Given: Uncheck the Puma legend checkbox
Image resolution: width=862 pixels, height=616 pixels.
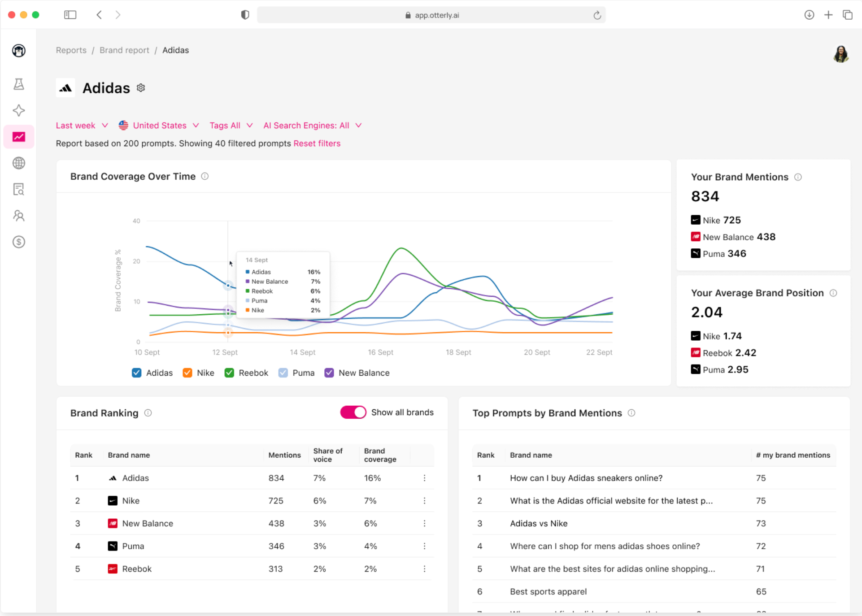Looking at the screenshot, I should (x=283, y=373).
